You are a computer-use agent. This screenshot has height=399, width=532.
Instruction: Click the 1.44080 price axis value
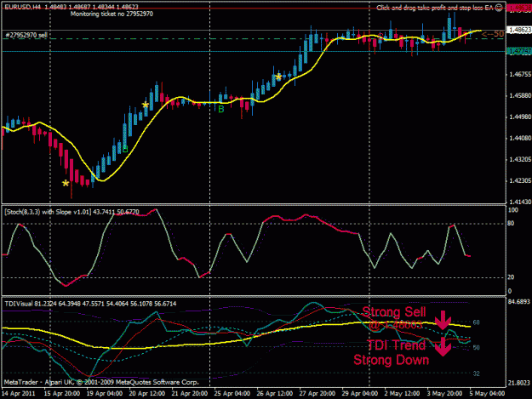(520, 138)
